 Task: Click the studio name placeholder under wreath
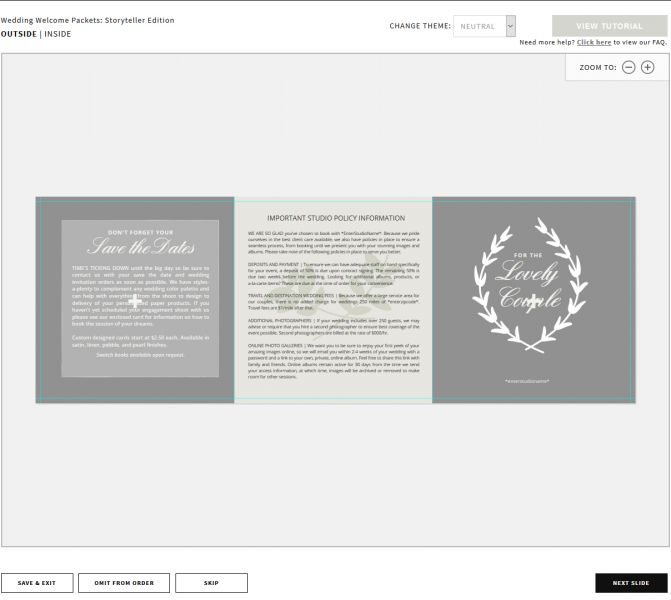coord(527,380)
